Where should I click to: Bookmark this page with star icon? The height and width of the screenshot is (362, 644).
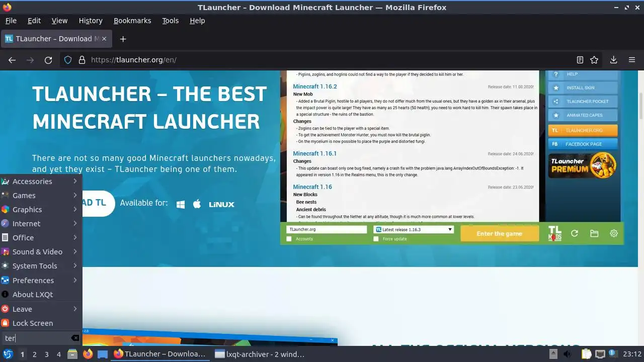click(594, 60)
